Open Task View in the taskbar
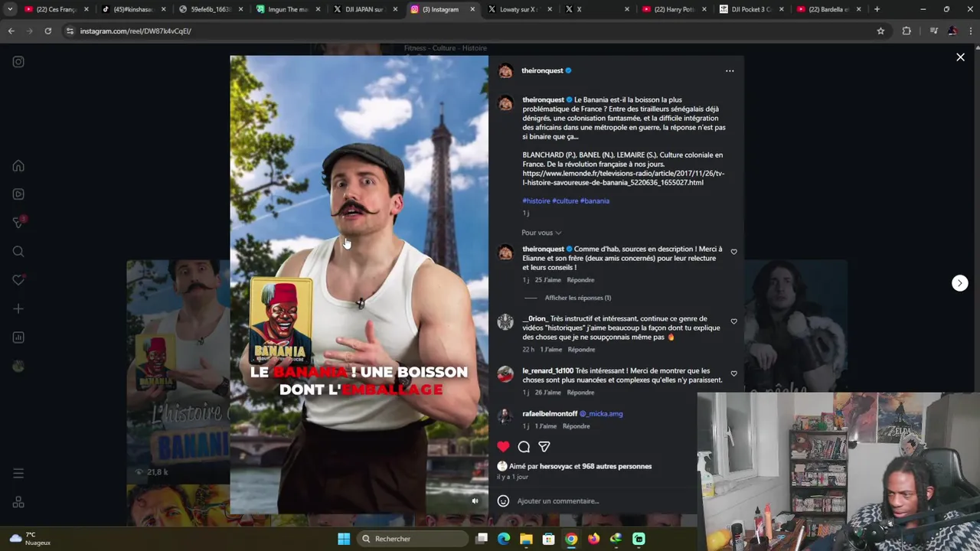The height and width of the screenshot is (551, 980). [x=482, y=539]
